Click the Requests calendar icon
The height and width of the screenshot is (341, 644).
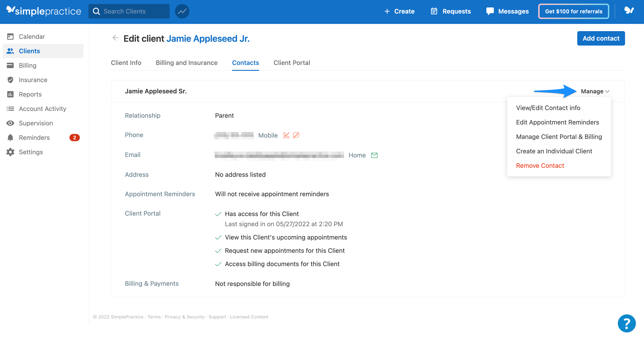434,11
